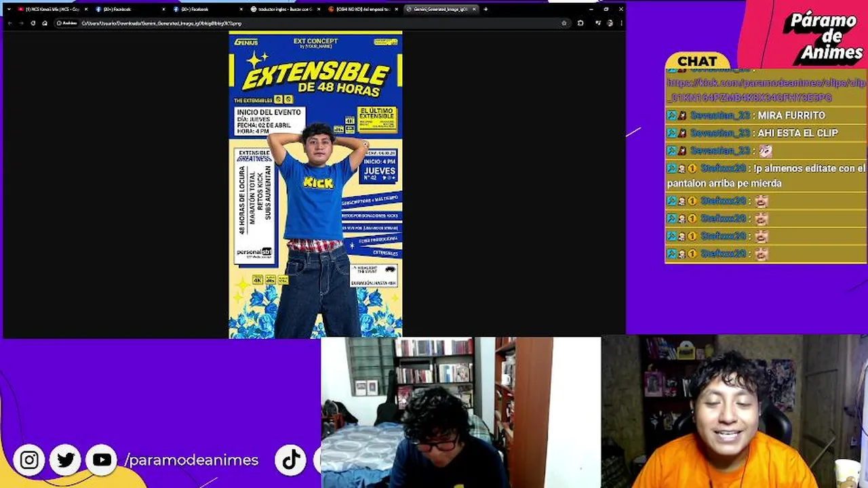Click the TikTok icon in the overlay
The height and width of the screenshot is (488, 868).
(291, 460)
